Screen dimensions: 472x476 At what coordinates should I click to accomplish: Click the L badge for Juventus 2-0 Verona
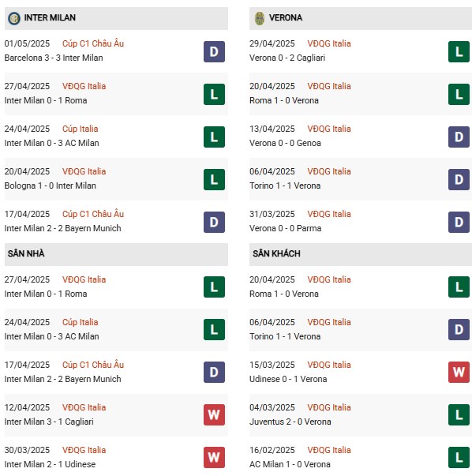pos(459,414)
